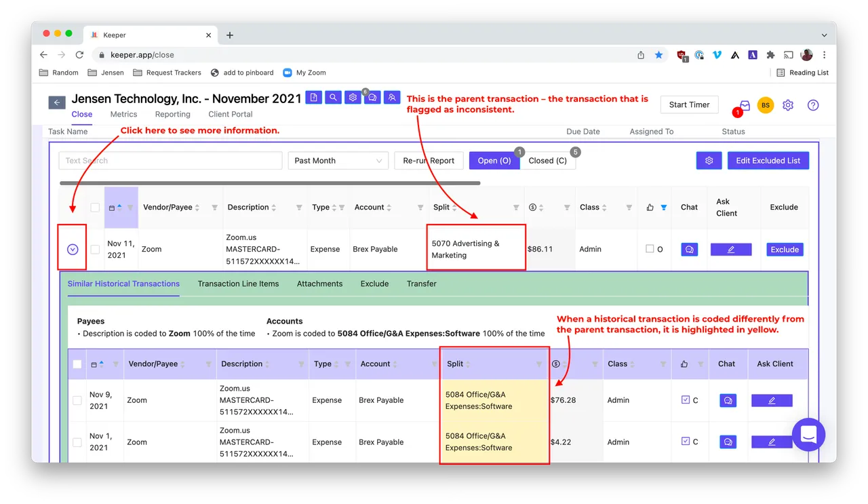Screen dimensions: 868x504
Task: Collapse the Nov 11 Zoom transaction row chevron
Action: [73, 250]
